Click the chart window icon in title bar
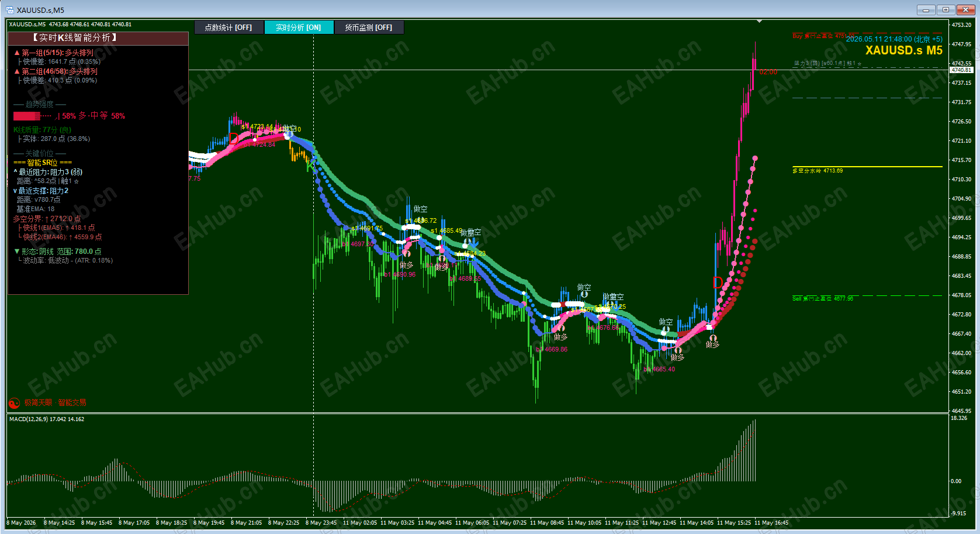980x534 pixels. tap(10, 10)
